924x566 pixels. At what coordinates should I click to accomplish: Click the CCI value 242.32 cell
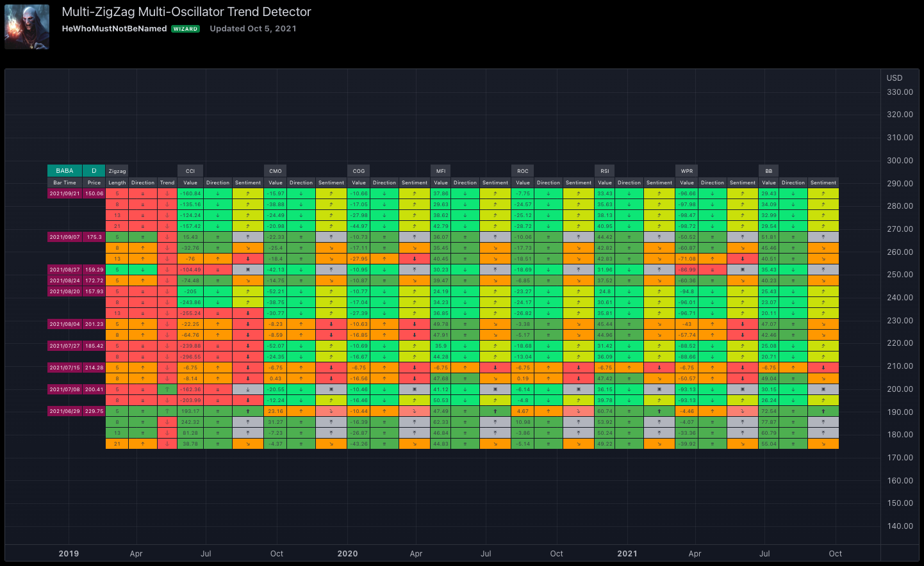190,422
